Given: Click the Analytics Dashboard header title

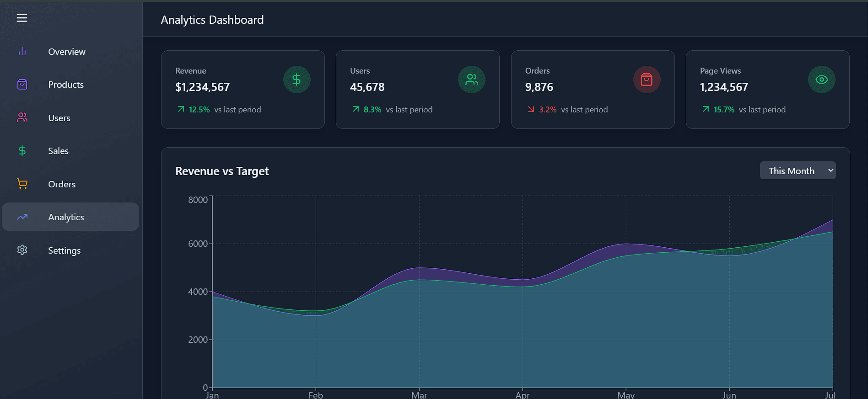Looking at the screenshot, I should [x=212, y=20].
